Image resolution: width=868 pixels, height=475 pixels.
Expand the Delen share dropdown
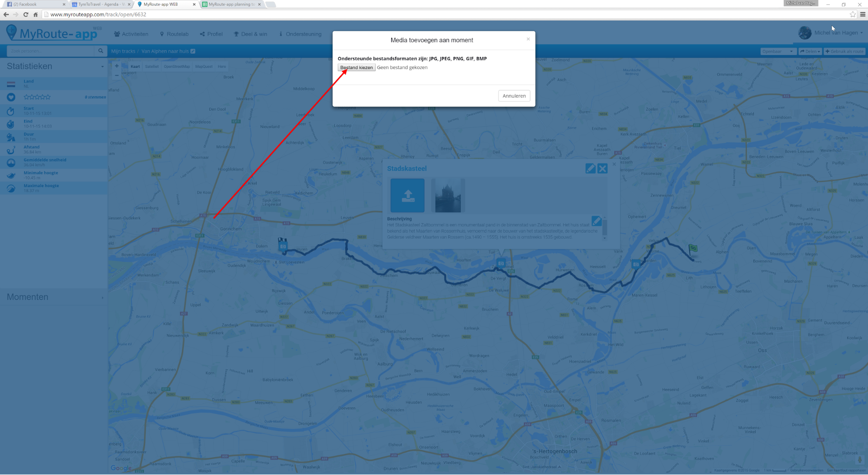[810, 51]
